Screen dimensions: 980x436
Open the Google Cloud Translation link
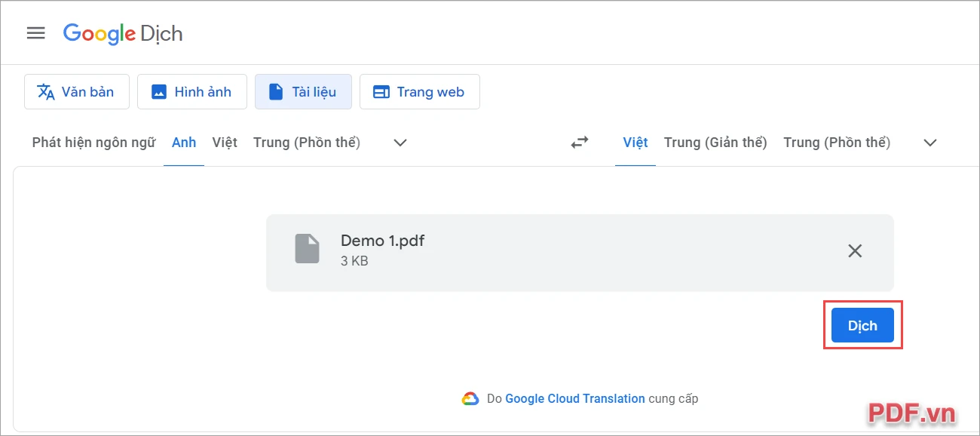click(575, 398)
